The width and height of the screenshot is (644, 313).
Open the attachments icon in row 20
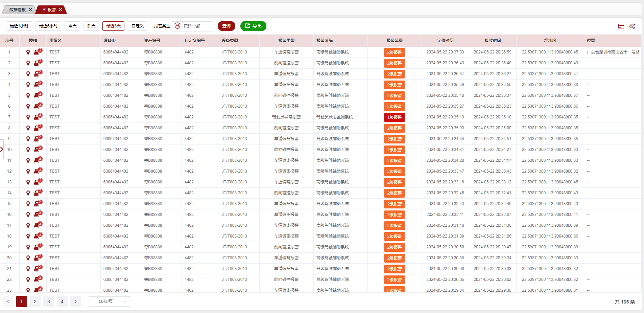click(37, 258)
